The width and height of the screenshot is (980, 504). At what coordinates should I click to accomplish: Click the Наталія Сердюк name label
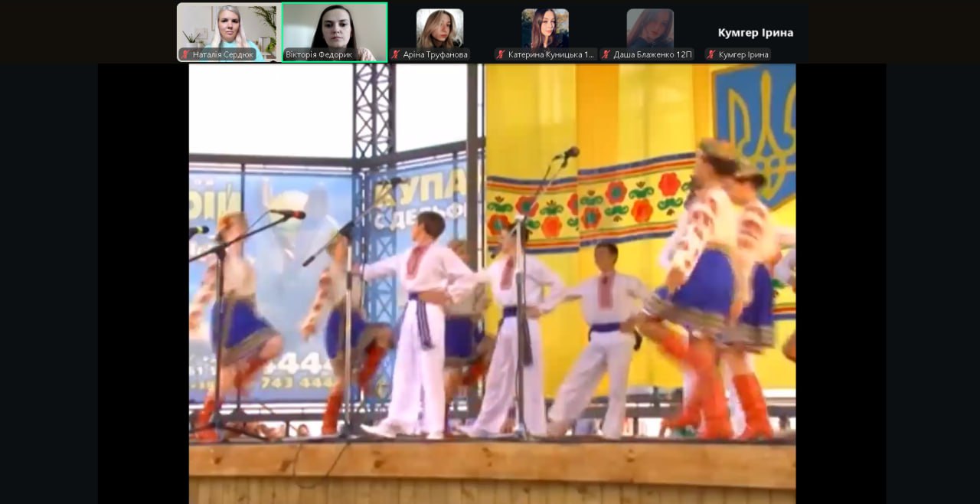[223, 54]
